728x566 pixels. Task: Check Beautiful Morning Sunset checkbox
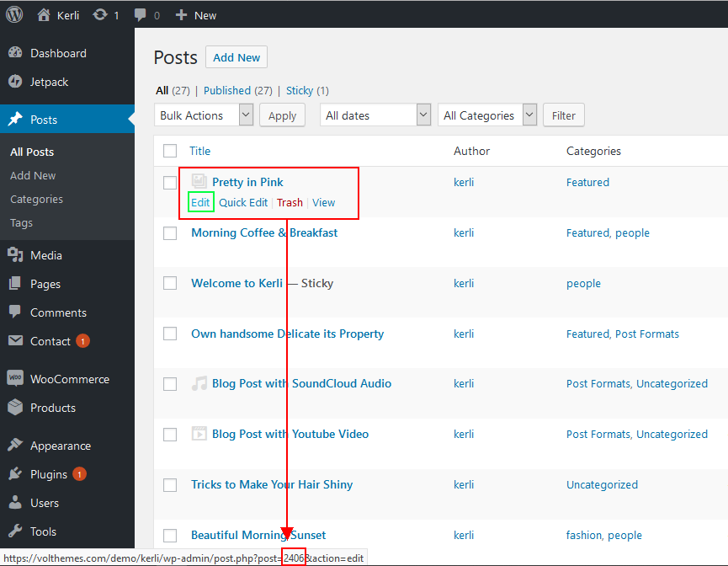[170, 536]
